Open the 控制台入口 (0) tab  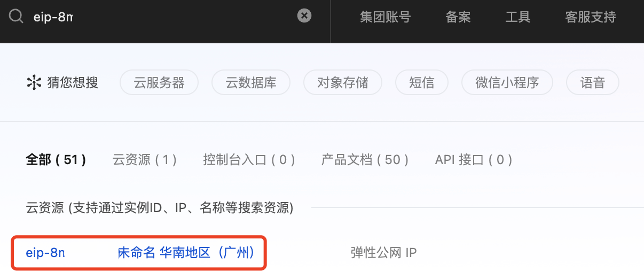[x=249, y=159]
